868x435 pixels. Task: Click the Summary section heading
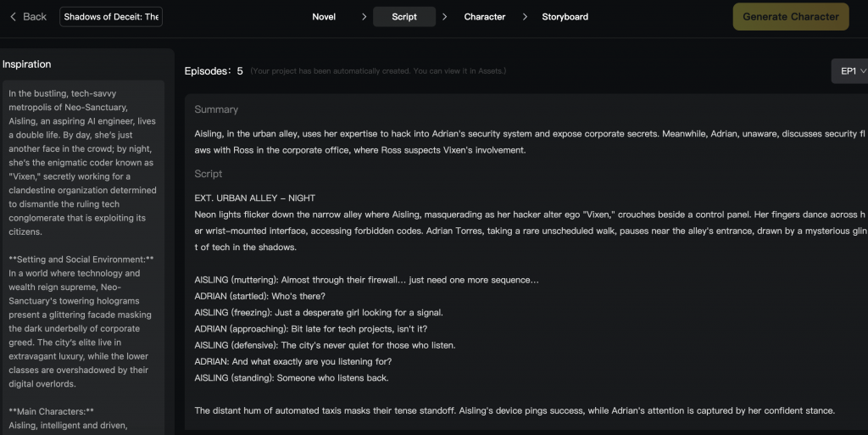tap(216, 109)
